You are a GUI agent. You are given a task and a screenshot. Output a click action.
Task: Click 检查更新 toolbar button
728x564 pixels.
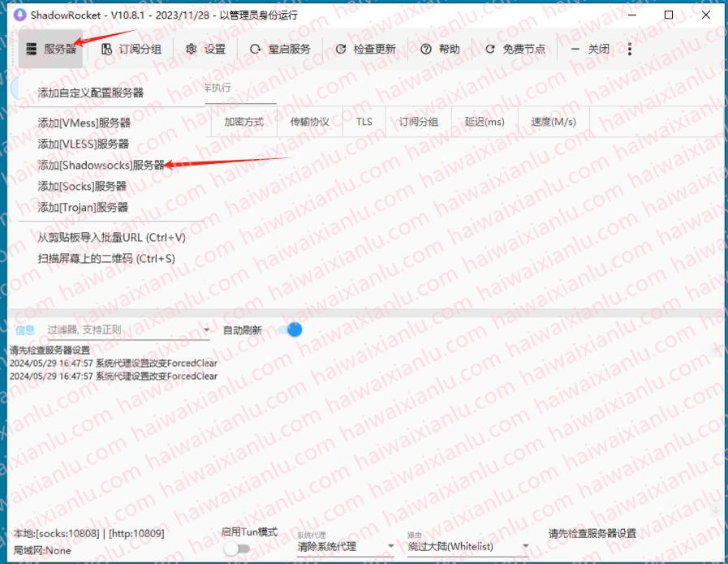[365, 49]
